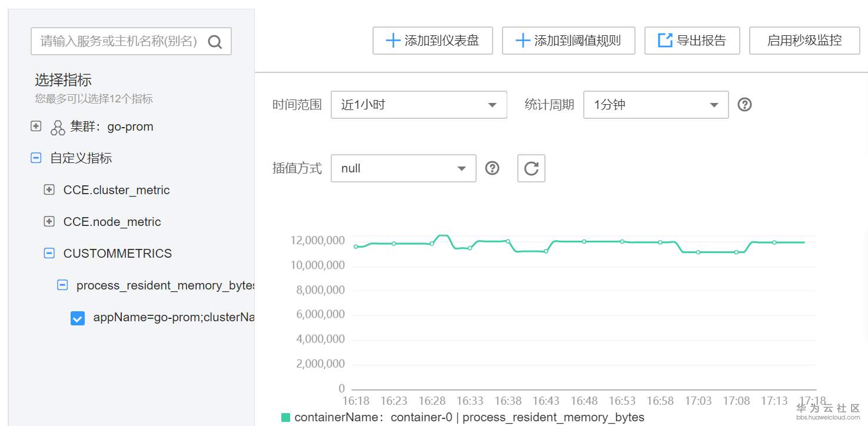Open the 时间范围 time range dropdown
The height and width of the screenshot is (426, 868).
click(418, 105)
